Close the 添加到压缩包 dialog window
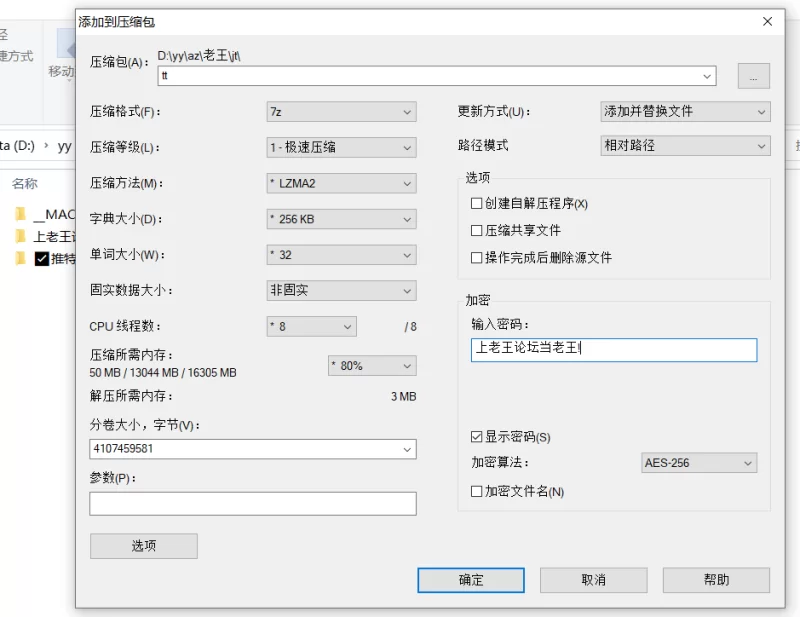800x617 pixels. [x=767, y=21]
